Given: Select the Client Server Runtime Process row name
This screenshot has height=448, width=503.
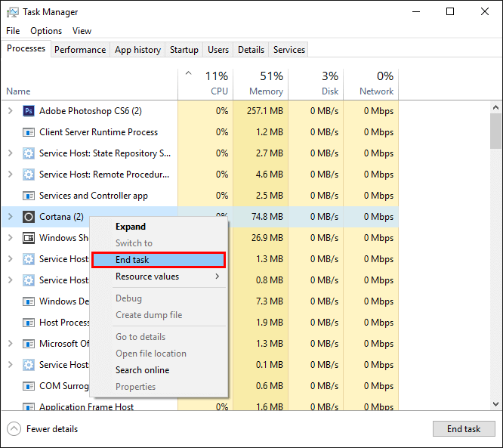Looking at the screenshot, I should 98,132.
